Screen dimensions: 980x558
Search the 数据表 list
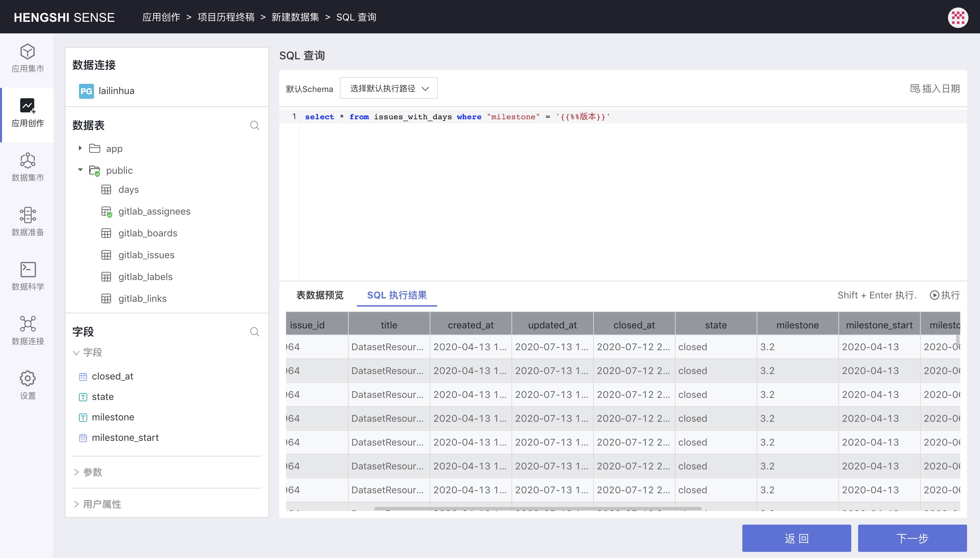(254, 125)
